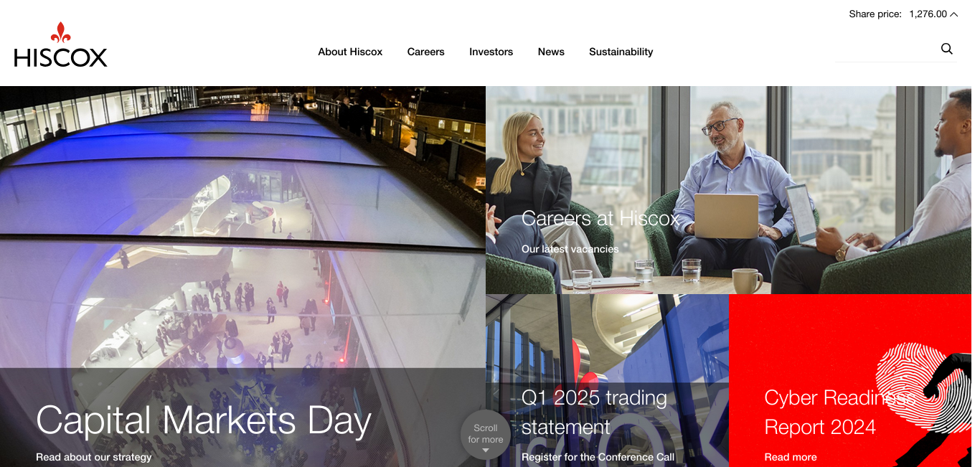Click Read about our strategy link

pyautogui.click(x=94, y=457)
